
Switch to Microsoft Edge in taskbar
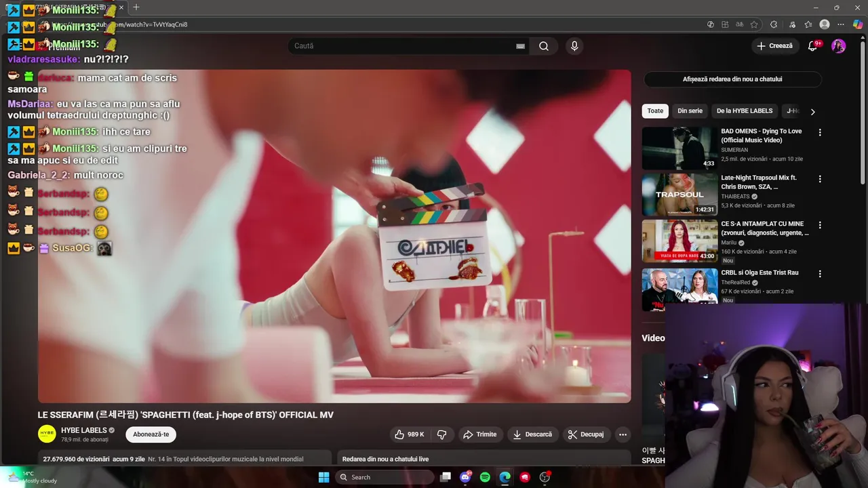505,477
